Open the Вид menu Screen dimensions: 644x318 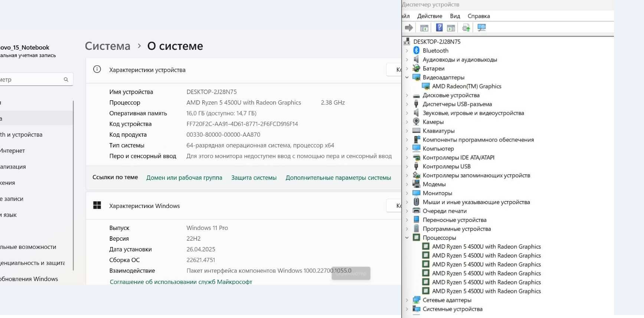[x=455, y=16]
